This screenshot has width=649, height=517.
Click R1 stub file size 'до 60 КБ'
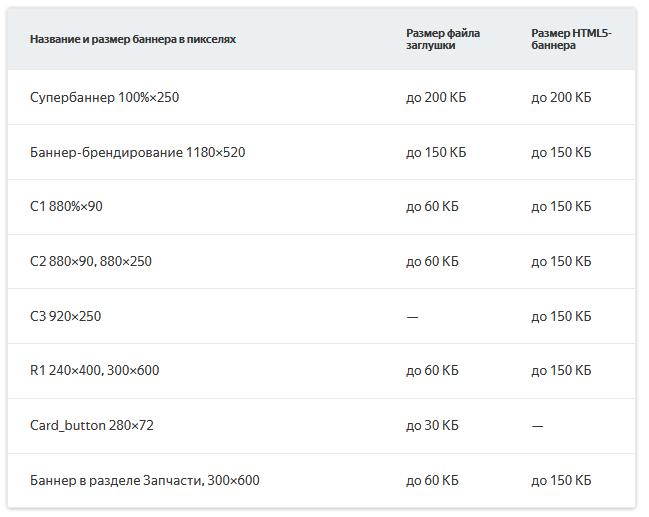click(432, 370)
